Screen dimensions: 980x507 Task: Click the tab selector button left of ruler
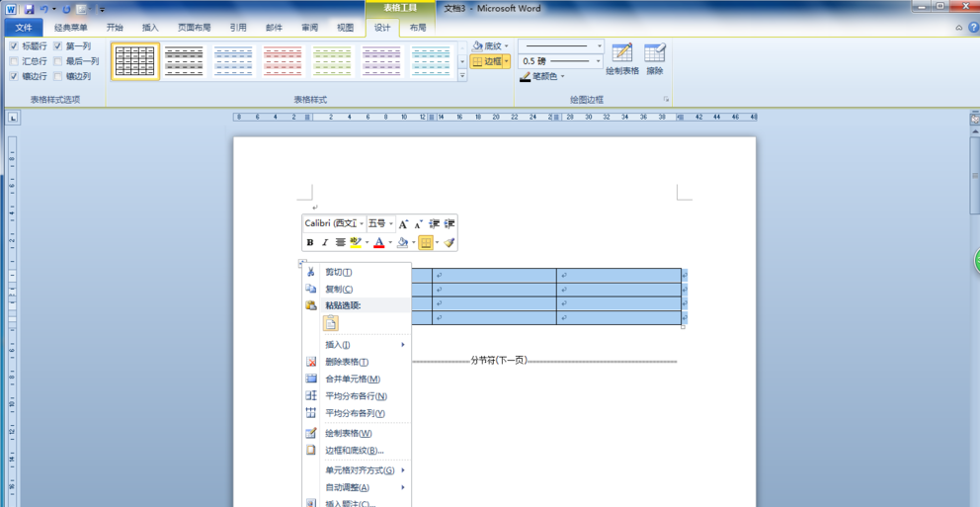click(13, 117)
